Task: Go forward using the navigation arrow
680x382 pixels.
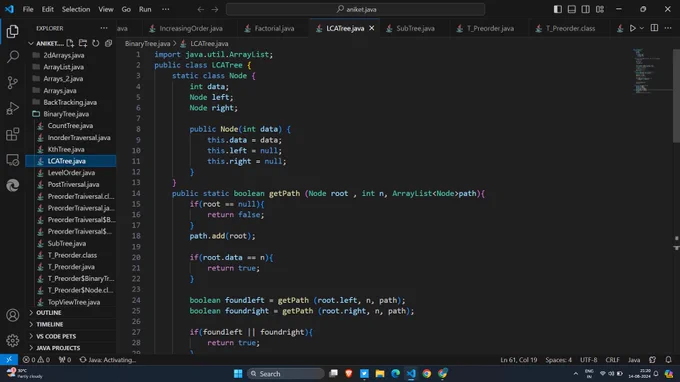Action: click(x=215, y=9)
